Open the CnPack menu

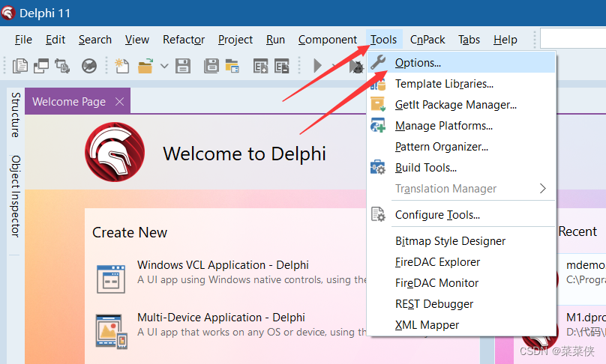click(x=427, y=40)
